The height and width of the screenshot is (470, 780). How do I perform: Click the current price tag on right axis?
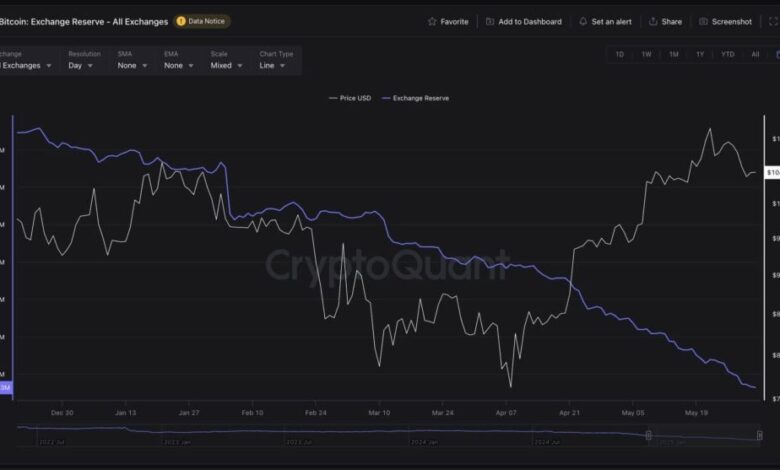point(773,173)
